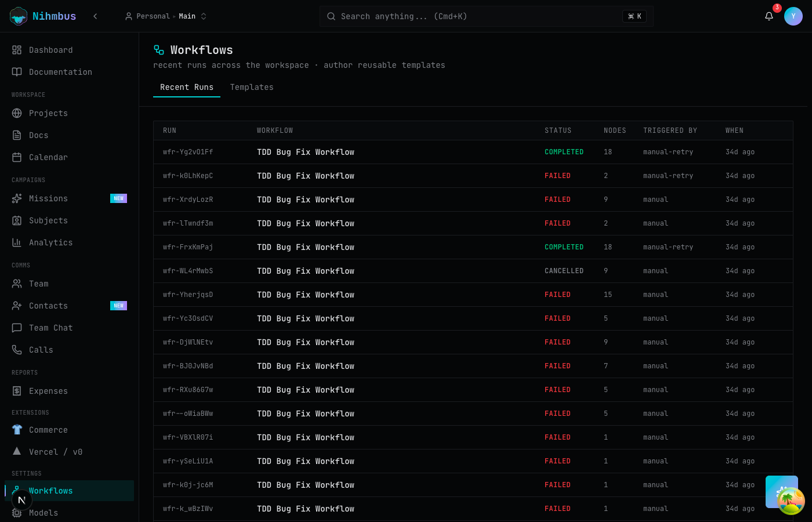Viewport: 812px width, 522px height.
Task: Open run wfr-lTwndf3m
Action: [x=473, y=223]
